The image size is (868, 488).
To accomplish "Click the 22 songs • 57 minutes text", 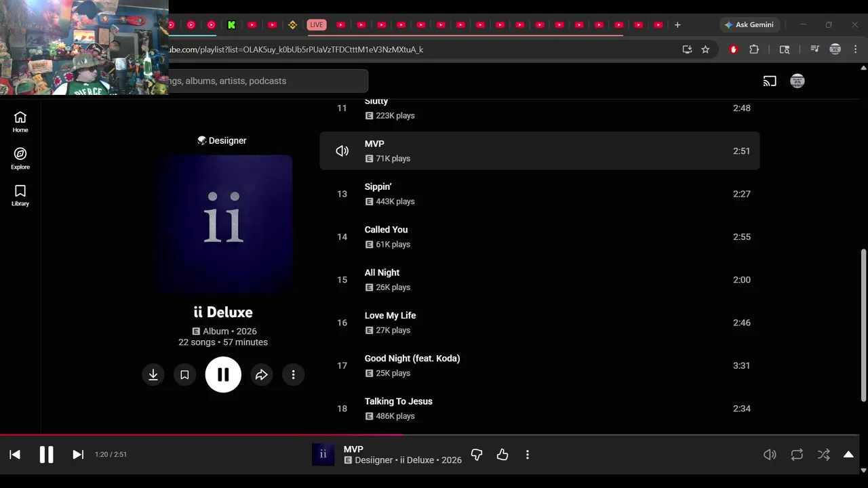I will tap(223, 342).
